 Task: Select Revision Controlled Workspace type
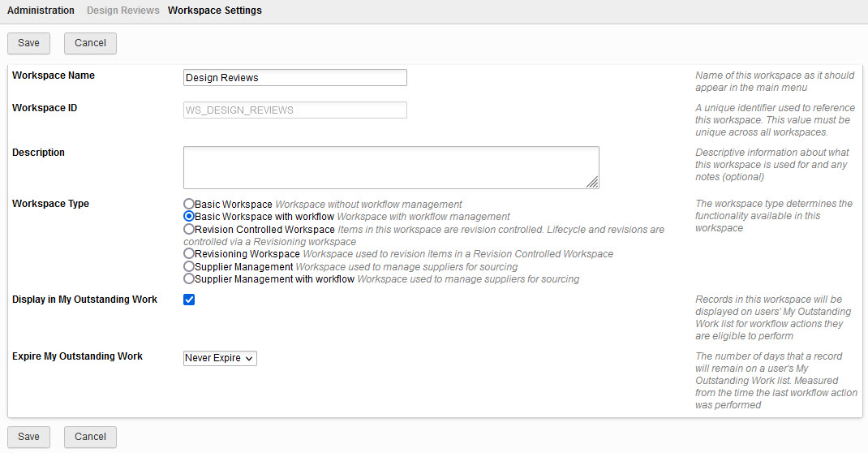(189, 230)
